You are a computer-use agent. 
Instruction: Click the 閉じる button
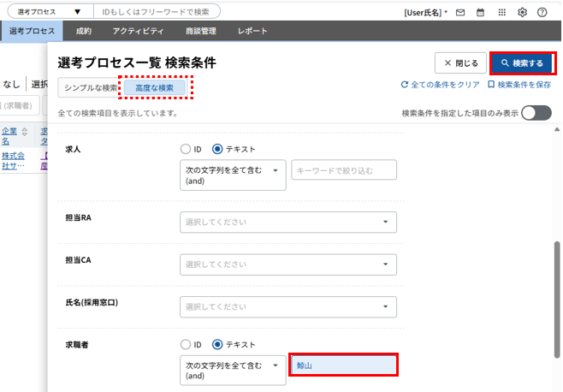460,63
